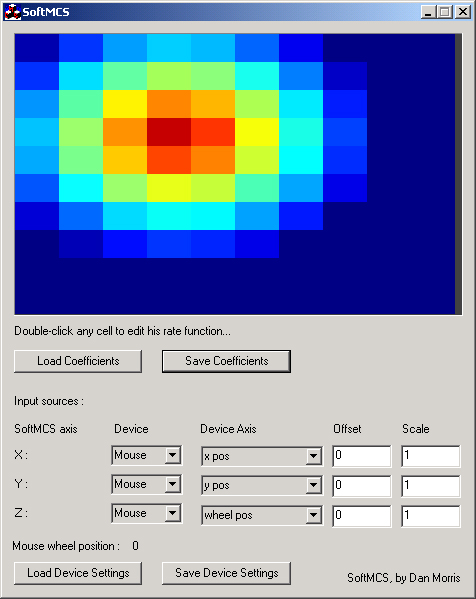Expand the 'wheel pos' Device Axis dropdown
Viewport: 476px width, 599px height.
pyautogui.click(x=313, y=515)
